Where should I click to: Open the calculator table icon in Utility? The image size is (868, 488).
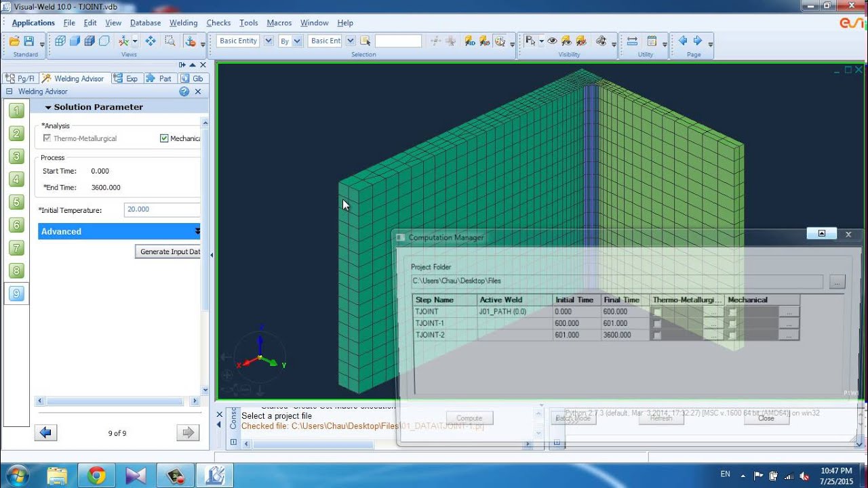[652, 41]
